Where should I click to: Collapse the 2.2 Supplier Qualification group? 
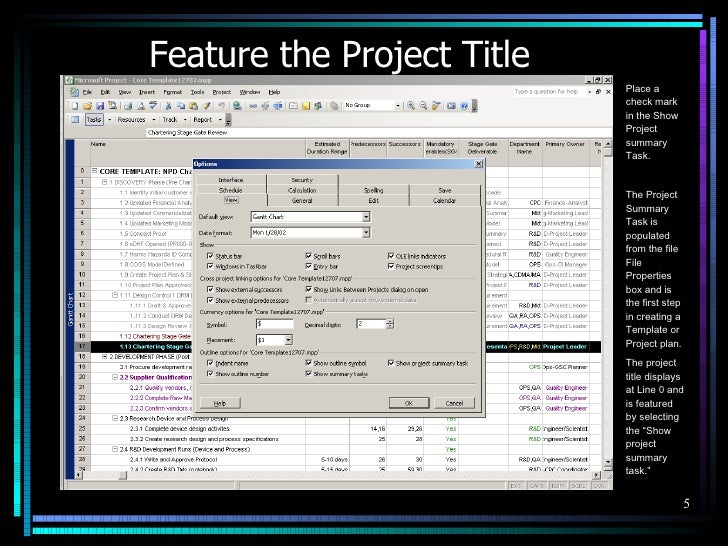pyautogui.click(x=115, y=377)
